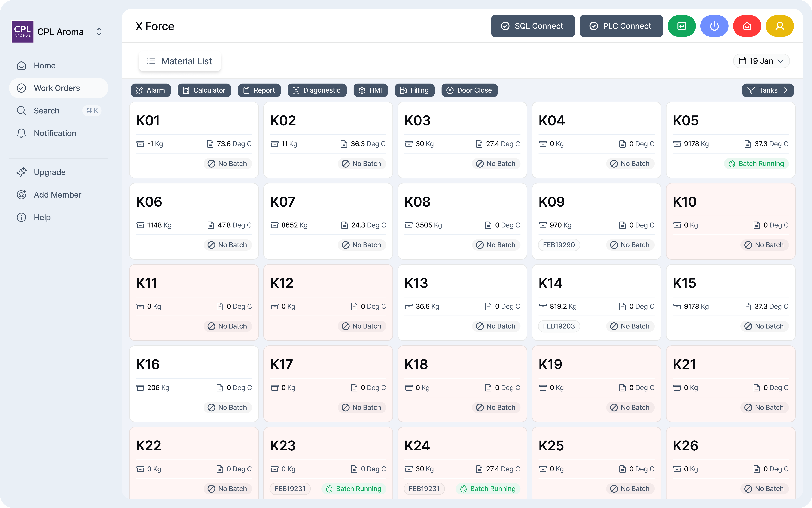Open the K06 tank card title

point(149,202)
